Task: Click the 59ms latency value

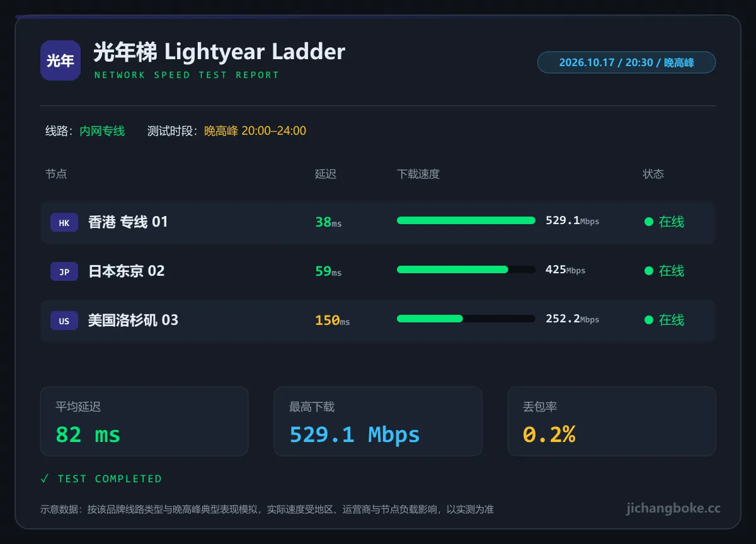Action: click(328, 271)
